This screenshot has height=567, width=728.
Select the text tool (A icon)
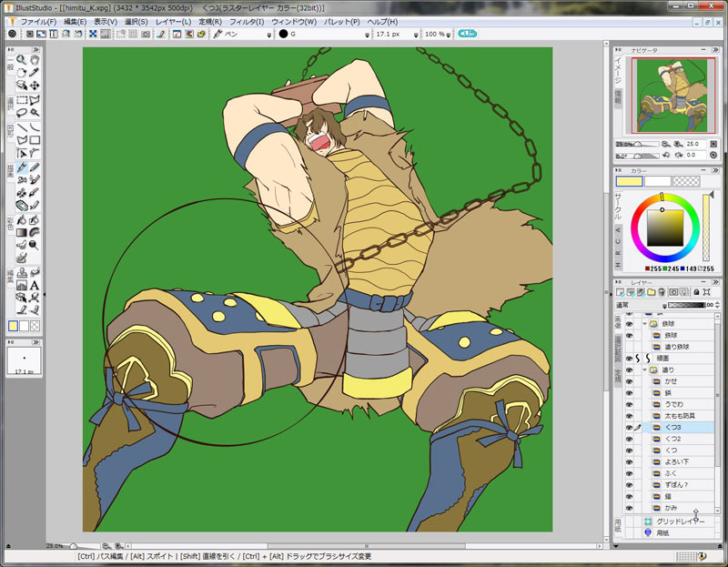(35, 285)
